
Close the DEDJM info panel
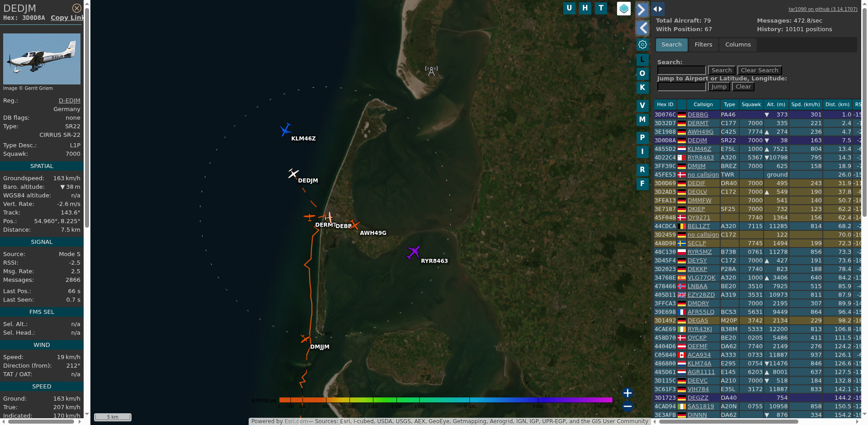pos(77,8)
